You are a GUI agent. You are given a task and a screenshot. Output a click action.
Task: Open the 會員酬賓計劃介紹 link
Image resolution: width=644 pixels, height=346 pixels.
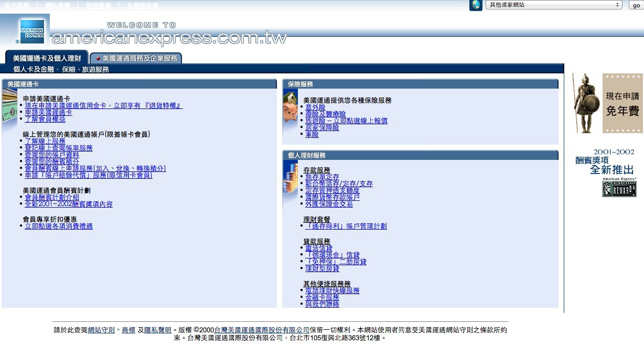pyautogui.click(x=52, y=197)
